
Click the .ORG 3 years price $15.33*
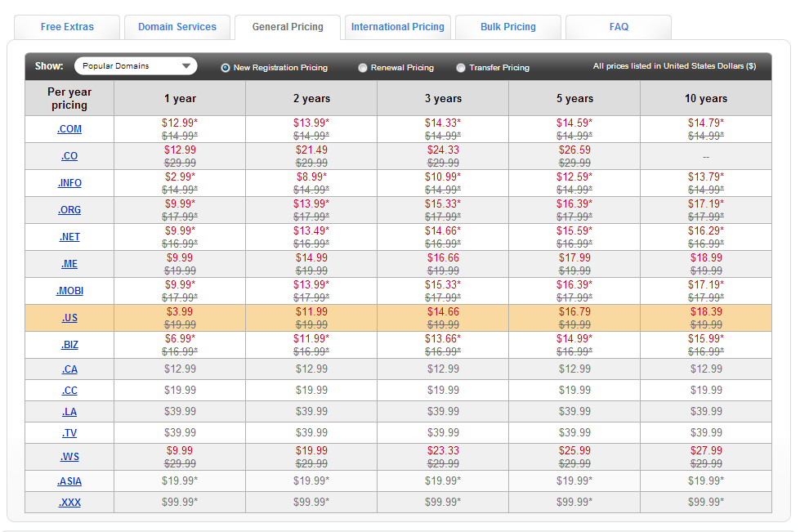point(443,203)
